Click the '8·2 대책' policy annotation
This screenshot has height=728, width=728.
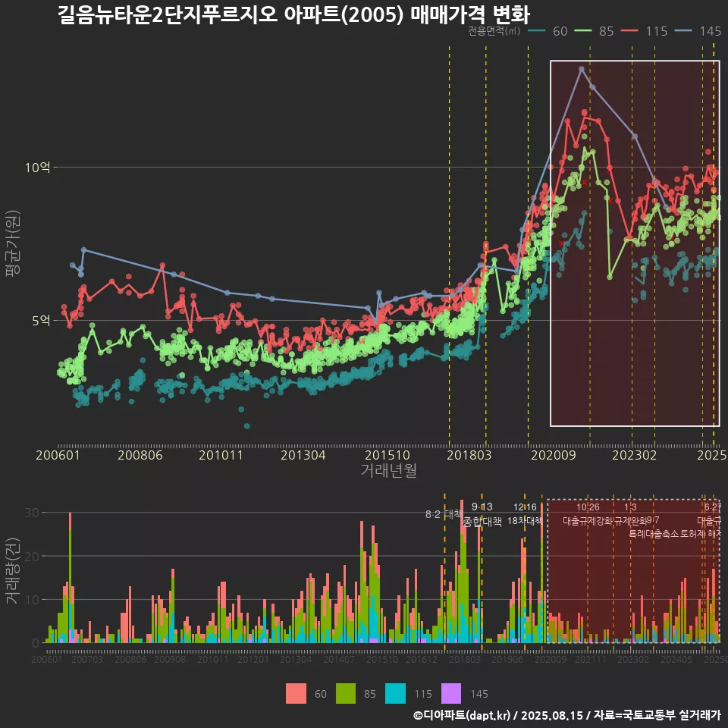point(444,514)
